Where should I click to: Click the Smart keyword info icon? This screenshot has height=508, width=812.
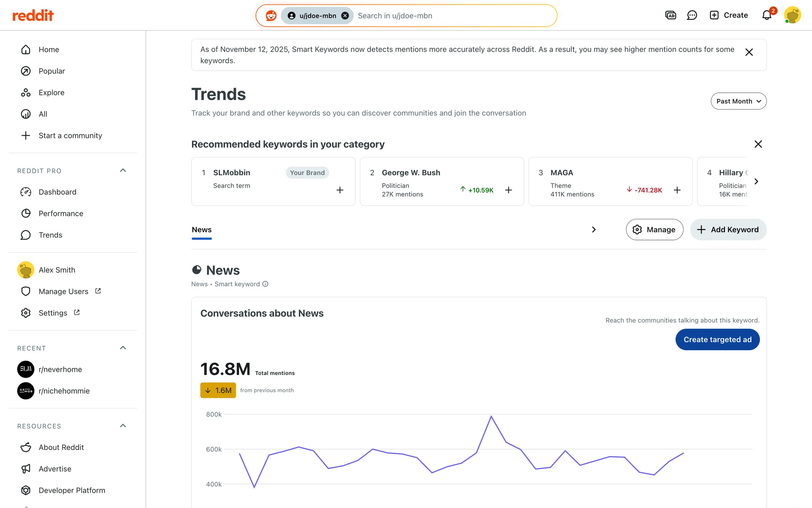tap(265, 284)
